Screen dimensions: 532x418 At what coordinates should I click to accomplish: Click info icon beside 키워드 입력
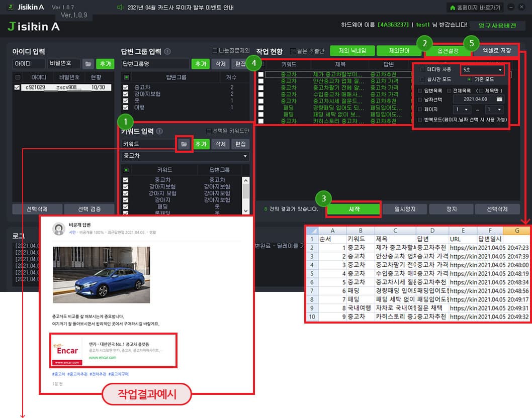[x=159, y=132]
